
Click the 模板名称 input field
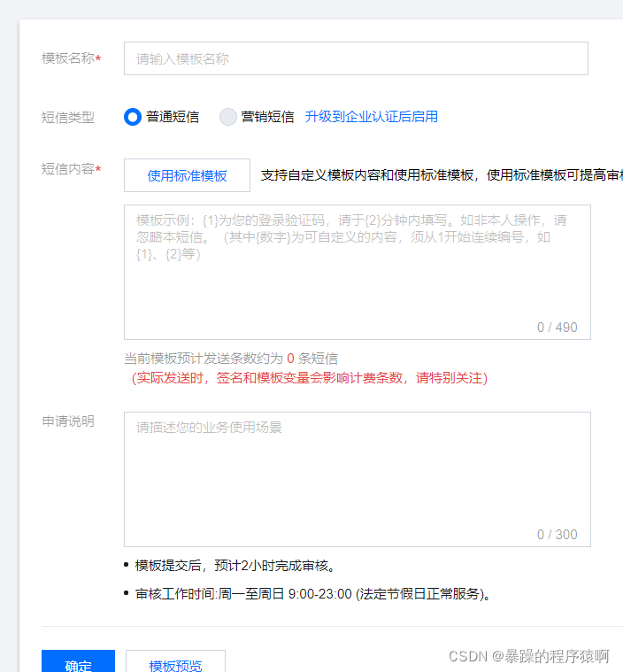pos(356,58)
